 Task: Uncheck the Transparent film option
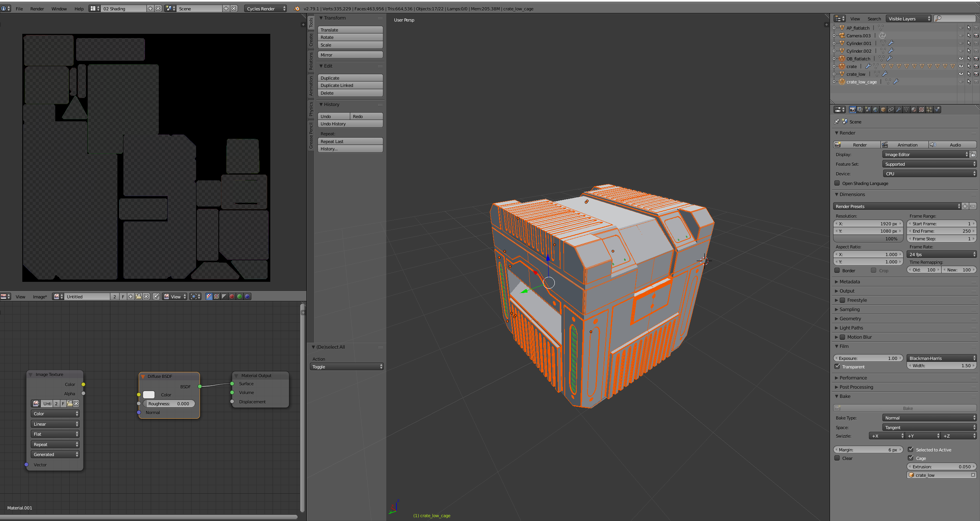point(837,366)
